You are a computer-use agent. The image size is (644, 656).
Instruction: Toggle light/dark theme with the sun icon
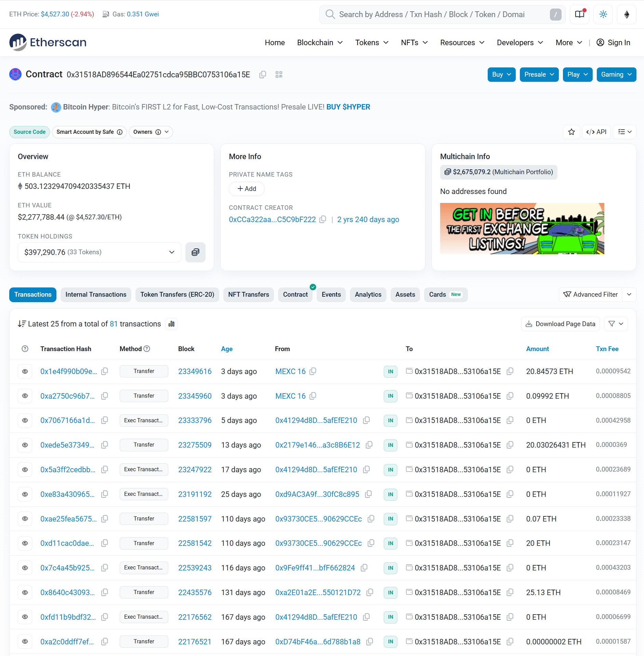coord(603,14)
